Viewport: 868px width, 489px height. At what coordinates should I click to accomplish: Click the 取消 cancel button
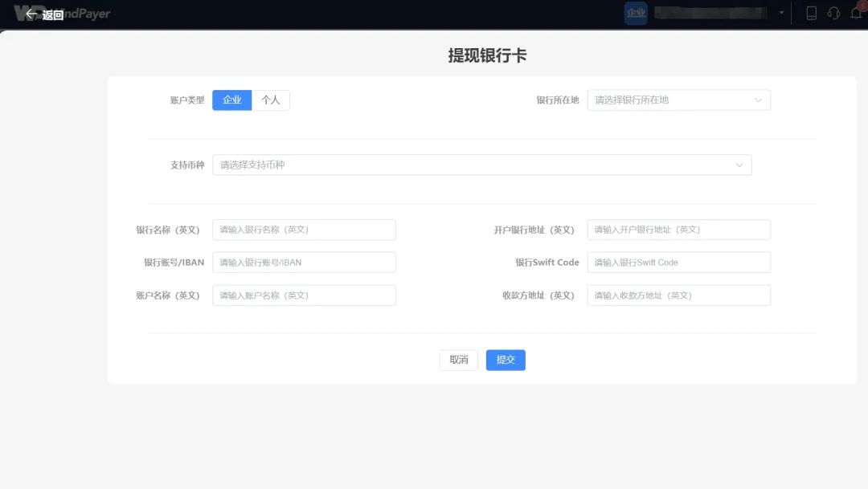(x=459, y=360)
